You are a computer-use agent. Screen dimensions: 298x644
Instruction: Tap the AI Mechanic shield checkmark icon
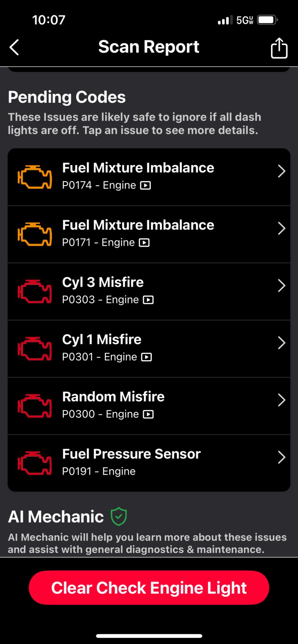click(x=119, y=516)
